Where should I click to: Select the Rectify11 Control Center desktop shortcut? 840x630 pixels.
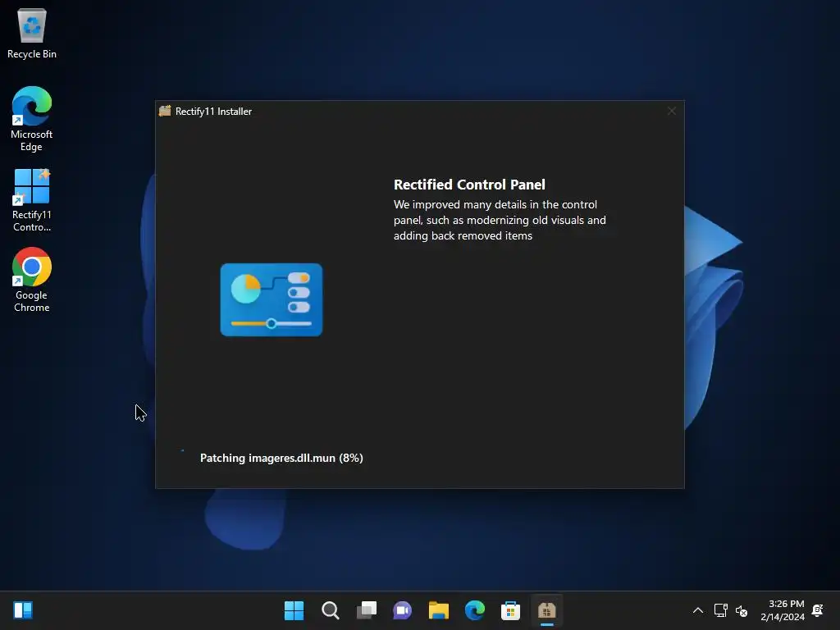[32, 200]
